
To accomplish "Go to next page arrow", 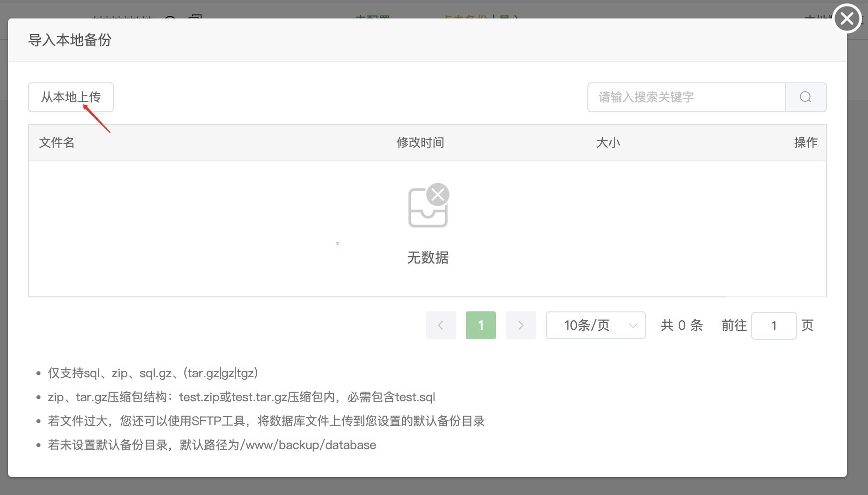I will click(x=521, y=325).
